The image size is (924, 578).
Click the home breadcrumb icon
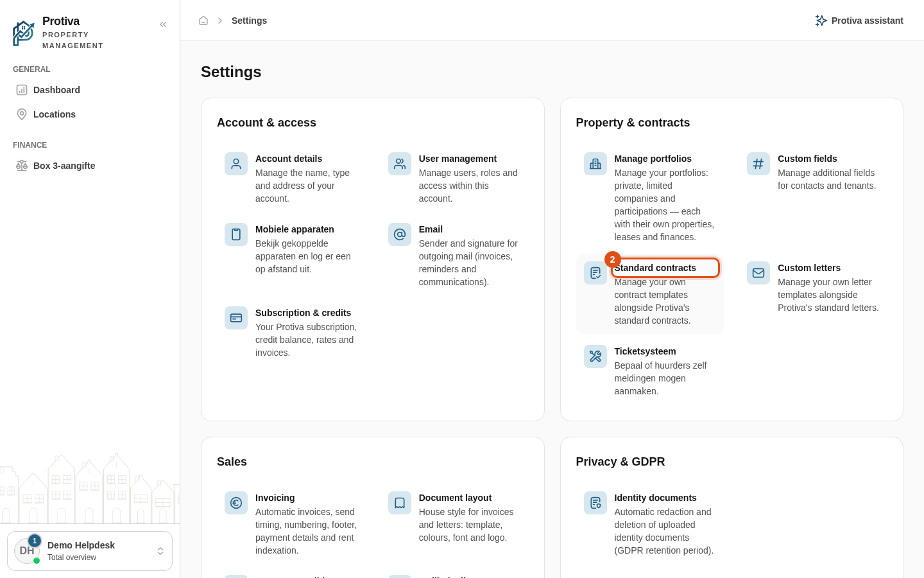[x=203, y=21]
